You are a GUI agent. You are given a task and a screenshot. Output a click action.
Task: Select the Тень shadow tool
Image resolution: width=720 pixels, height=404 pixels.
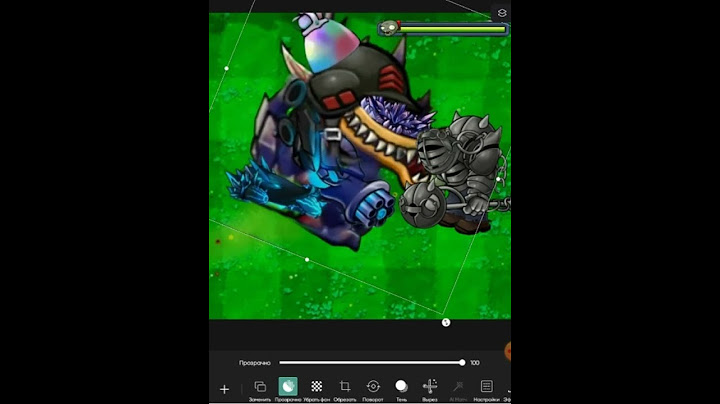tap(401, 390)
